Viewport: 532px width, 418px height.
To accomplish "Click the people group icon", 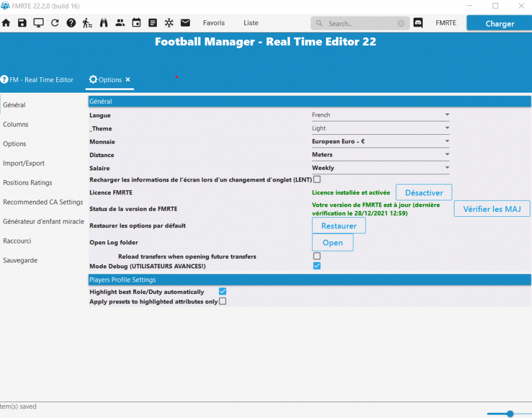I will [120, 23].
